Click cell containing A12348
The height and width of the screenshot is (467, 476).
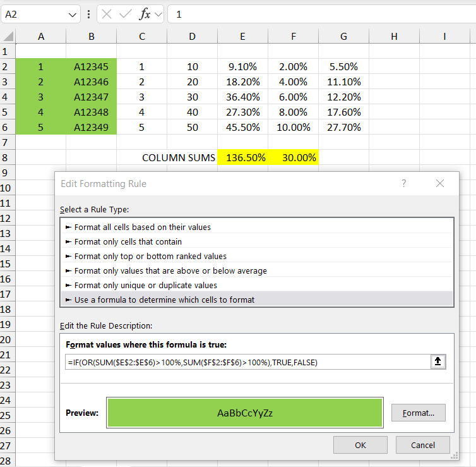pyautogui.click(x=92, y=112)
